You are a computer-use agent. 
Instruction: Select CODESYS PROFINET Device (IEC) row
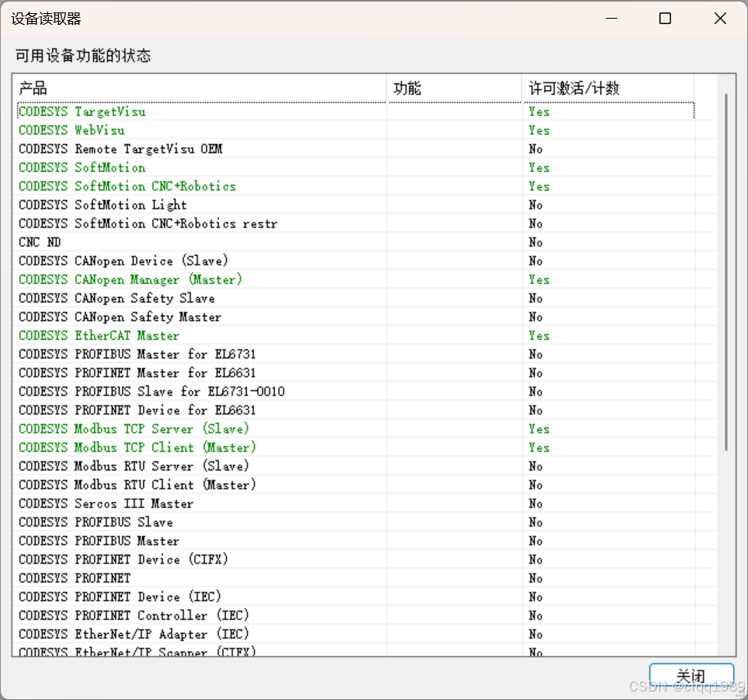pos(356,597)
